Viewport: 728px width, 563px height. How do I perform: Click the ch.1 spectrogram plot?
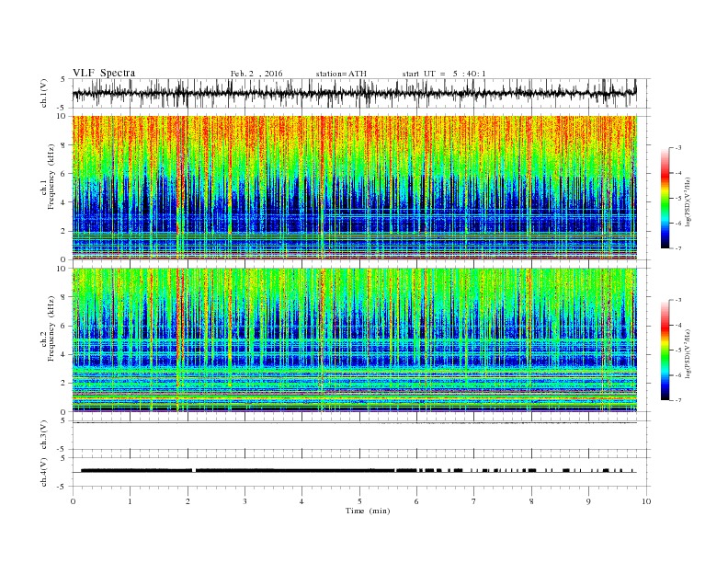pyautogui.click(x=355, y=188)
